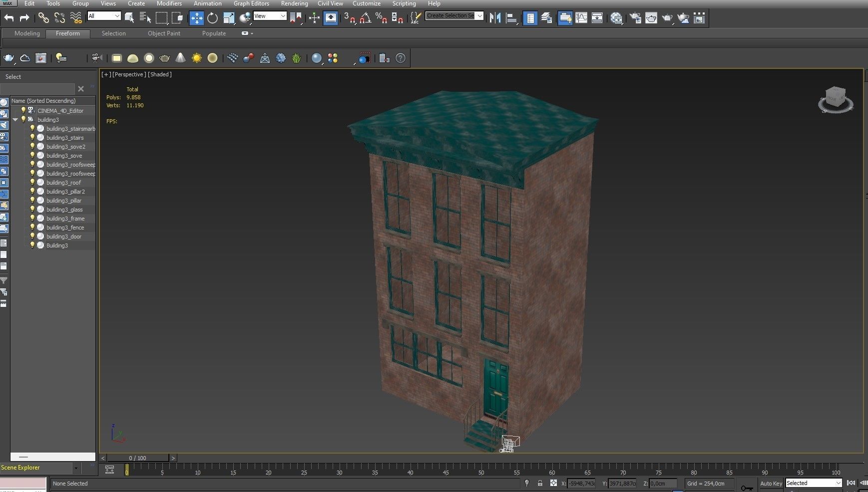Click the Name (Sorted Descending) column header

[x=52, y=101]
